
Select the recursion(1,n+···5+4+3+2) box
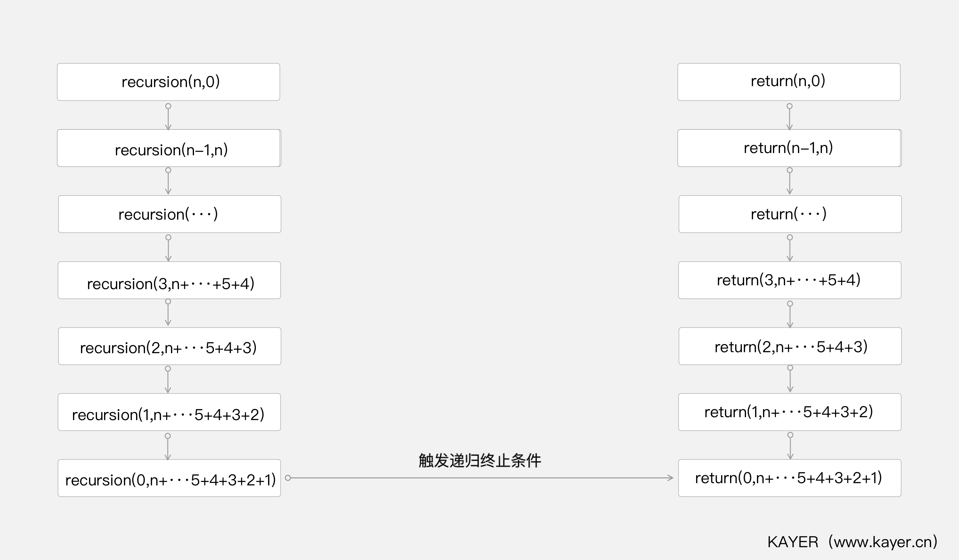(169, 412)
